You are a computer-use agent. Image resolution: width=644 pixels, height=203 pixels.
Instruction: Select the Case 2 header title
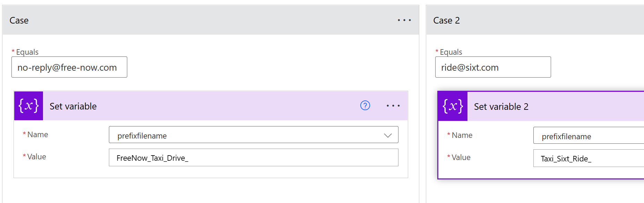pyautogui.click(x=446, y=20)
